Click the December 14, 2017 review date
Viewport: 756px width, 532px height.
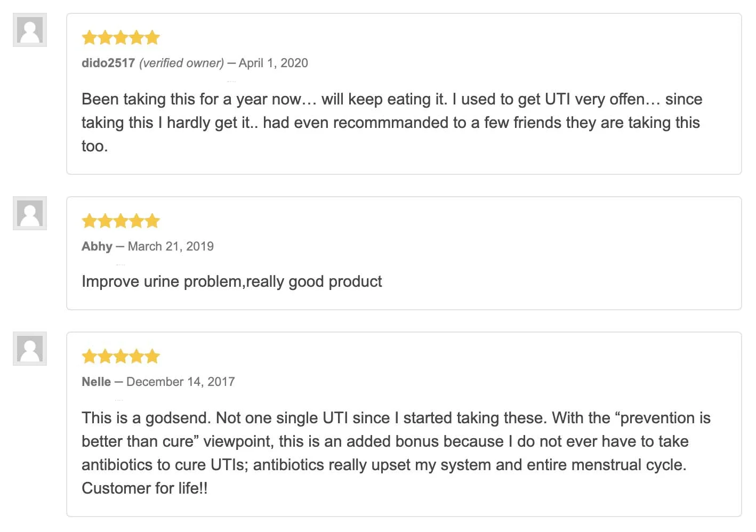pyautogui.click(x=181, y=382)
